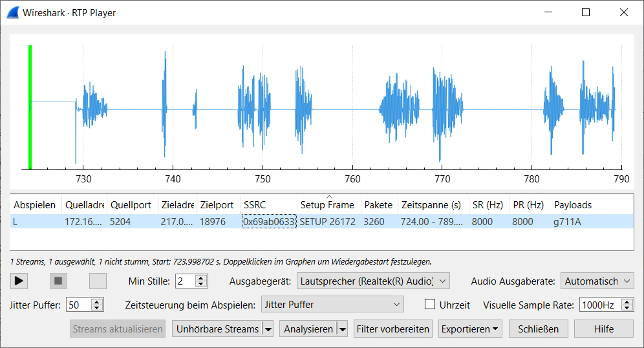Sort by the Pakete column header
This screenshot has width=644, height=348.
pyautogui.click(x=379, y=204)
